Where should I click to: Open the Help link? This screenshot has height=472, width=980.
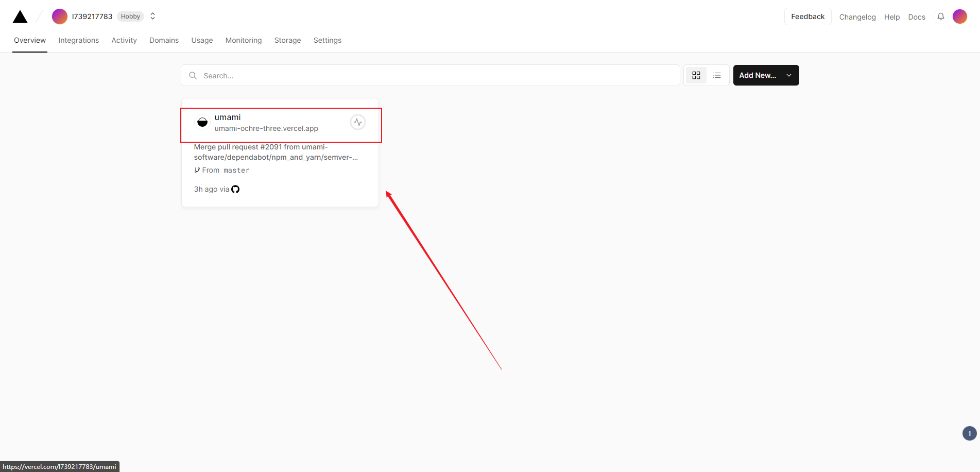(892, 17)
